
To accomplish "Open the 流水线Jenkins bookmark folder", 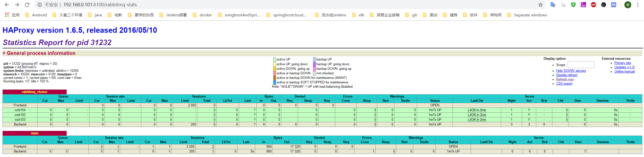I will pos(330,15).
